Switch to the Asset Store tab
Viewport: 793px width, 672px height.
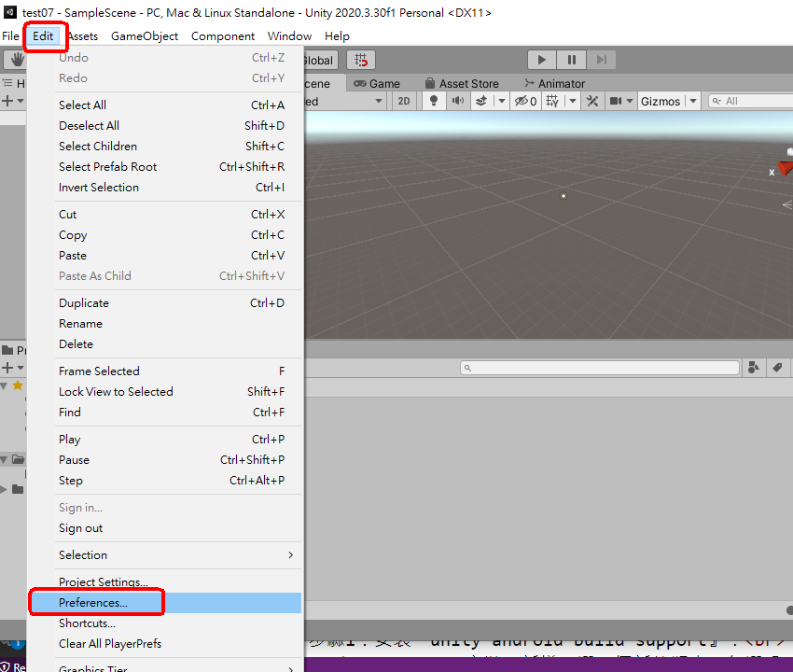pos(462,83)
